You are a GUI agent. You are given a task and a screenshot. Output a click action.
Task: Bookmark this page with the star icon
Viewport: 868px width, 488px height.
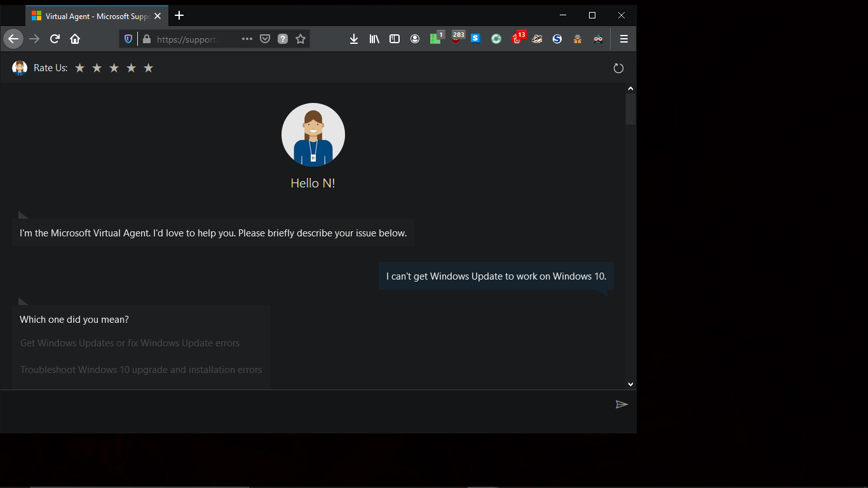point(301,39)
